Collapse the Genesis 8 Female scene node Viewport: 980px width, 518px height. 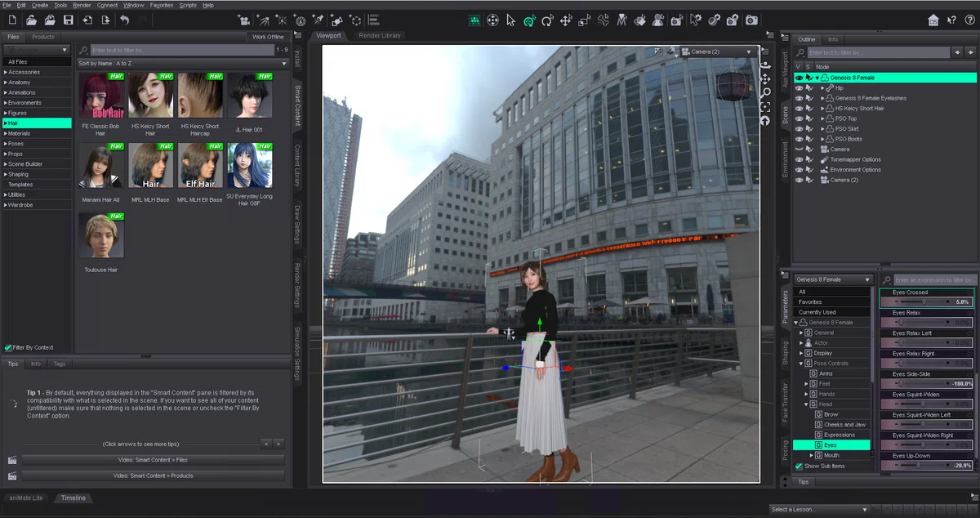[817, 78]
